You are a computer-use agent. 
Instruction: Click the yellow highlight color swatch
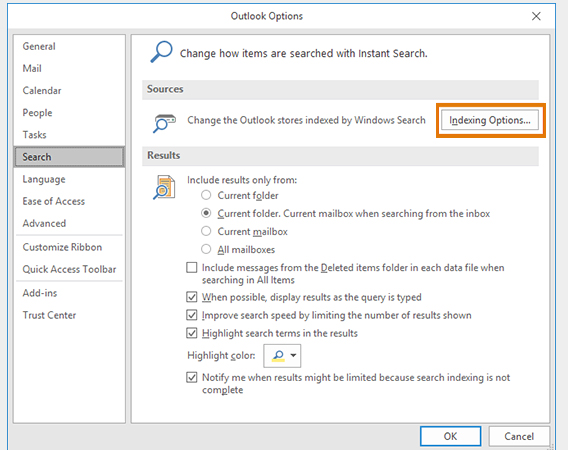(278, 356)
